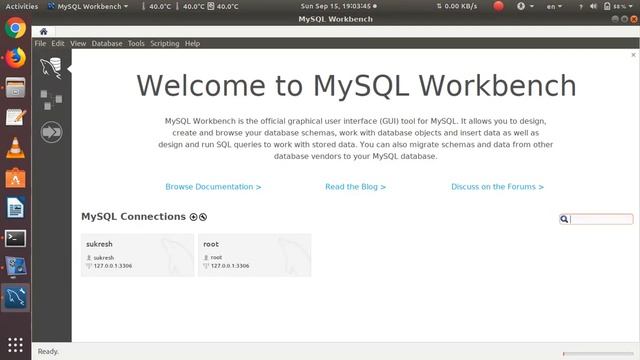640x360 pixels.
Task: Click the search magnifier icon
Action: click(564, 219)
